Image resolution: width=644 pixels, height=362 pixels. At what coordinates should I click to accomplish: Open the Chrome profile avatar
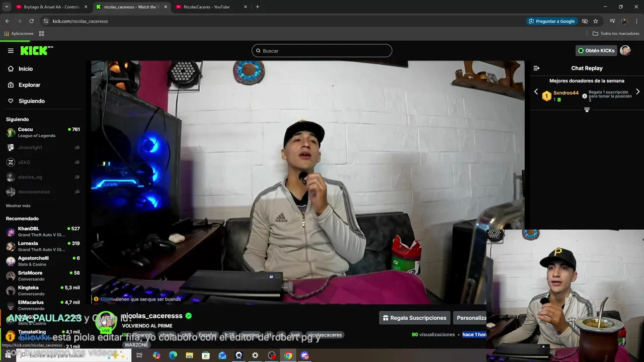624,21
